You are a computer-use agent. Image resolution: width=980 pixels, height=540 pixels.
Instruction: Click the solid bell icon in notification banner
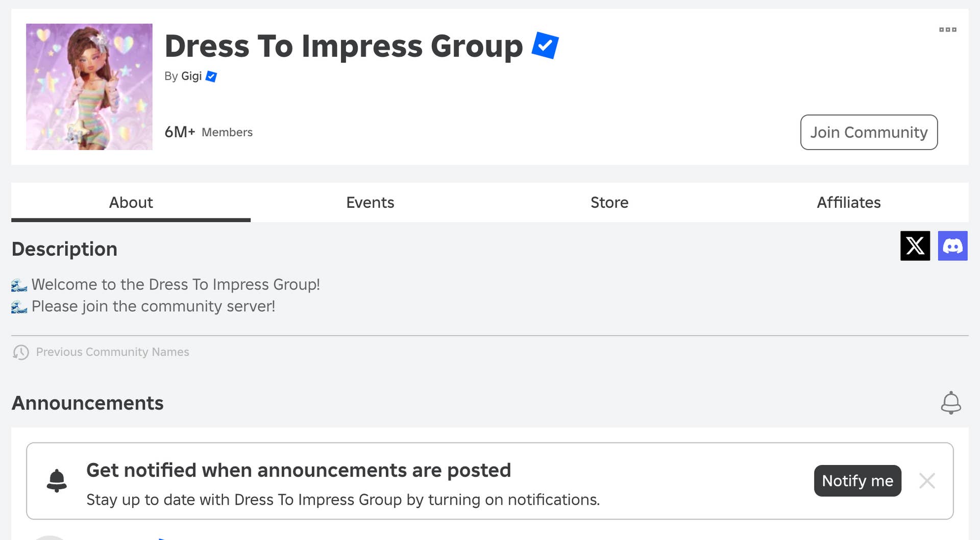[x=57, y=480]
